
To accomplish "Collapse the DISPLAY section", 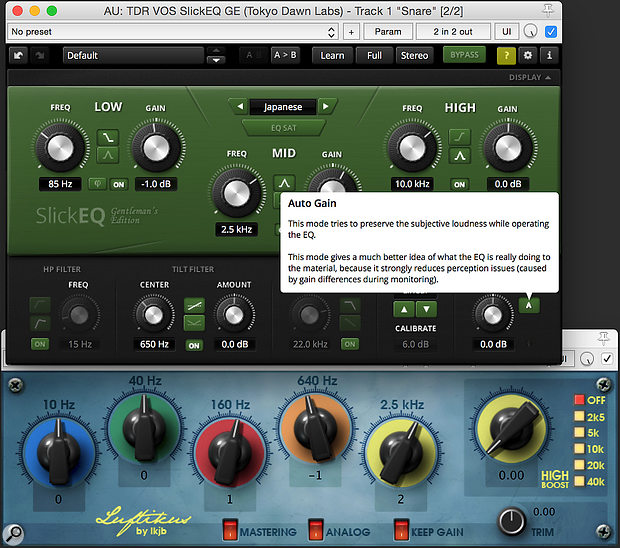I will pos(530,77).
